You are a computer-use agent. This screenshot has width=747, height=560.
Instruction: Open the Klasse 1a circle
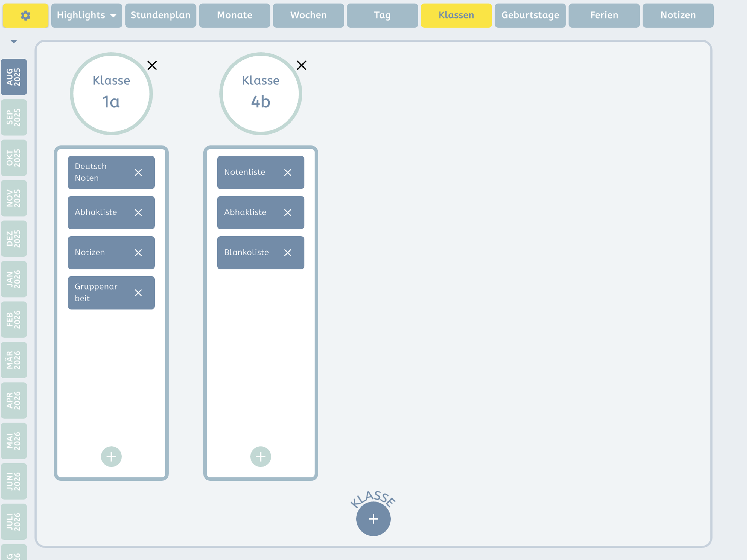point(112,94)
